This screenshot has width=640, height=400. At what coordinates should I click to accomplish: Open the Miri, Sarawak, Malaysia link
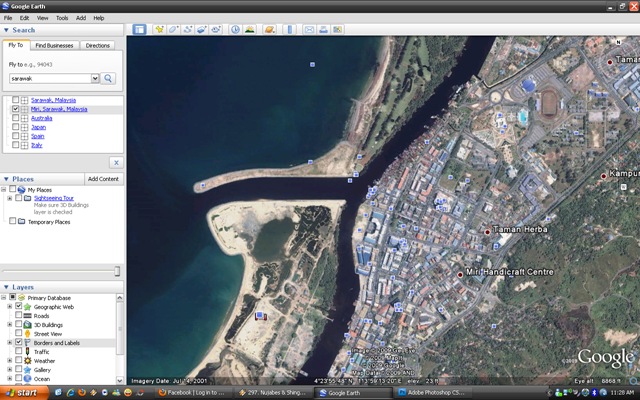[x=59, y=109]
